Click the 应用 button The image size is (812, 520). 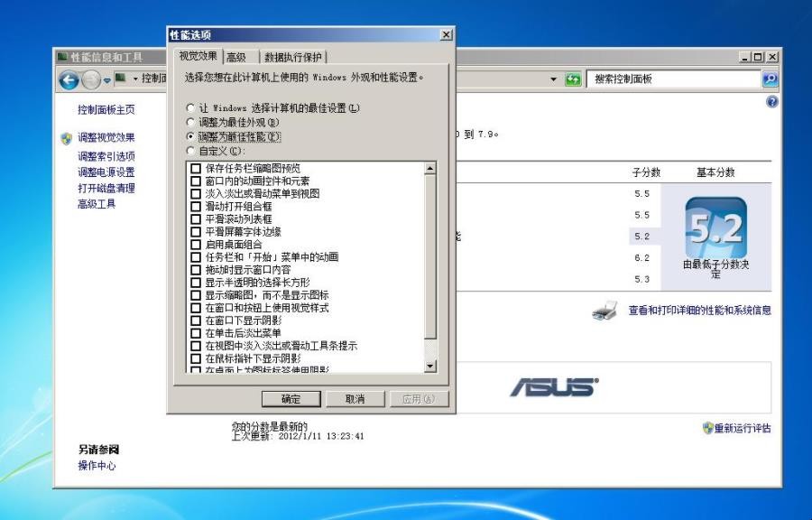(x=419, y=399)
